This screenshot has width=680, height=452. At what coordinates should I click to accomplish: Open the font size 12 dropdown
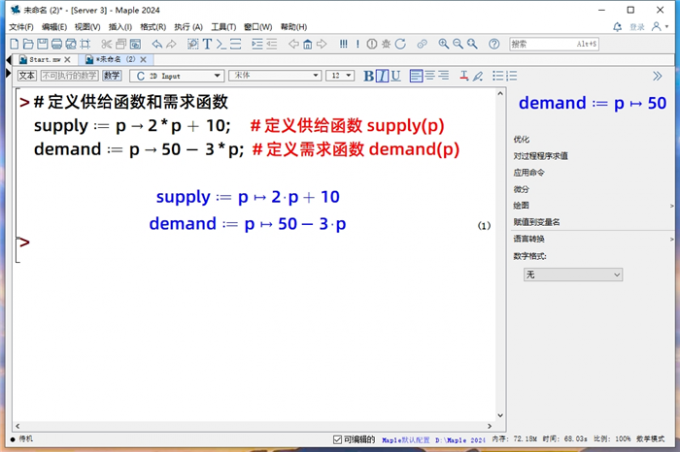point(340,76)
